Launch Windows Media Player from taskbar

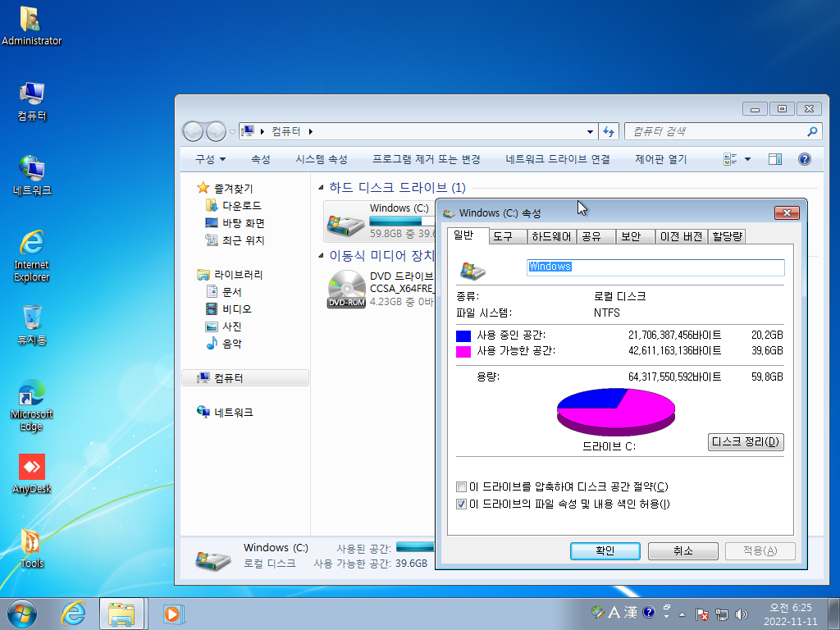pyautogui.click(x=173, y=614)
